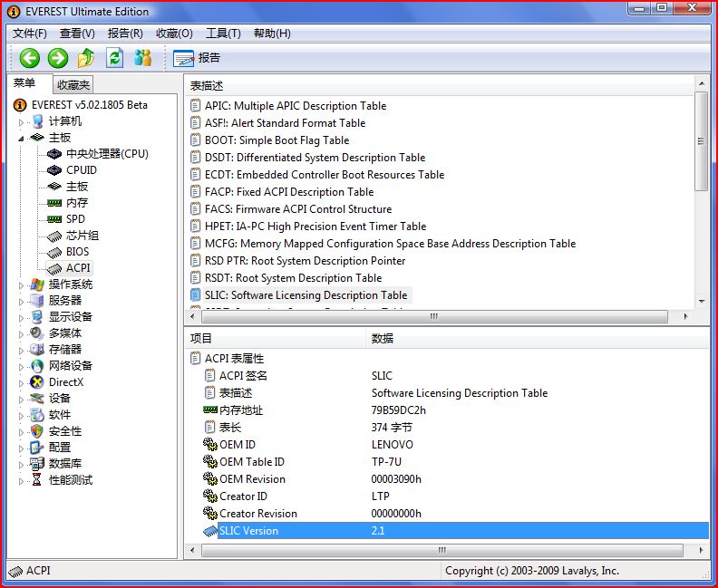The image size is (718, 588).
Task: Click the 项目 column header
Action: (201, 338)
